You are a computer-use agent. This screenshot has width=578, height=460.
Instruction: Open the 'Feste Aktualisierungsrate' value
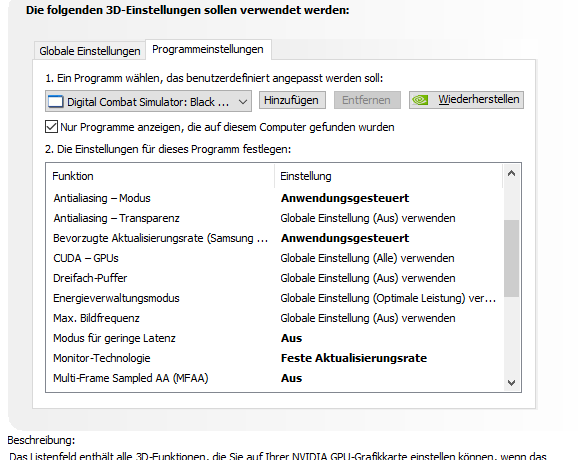[x=354, y=358]
